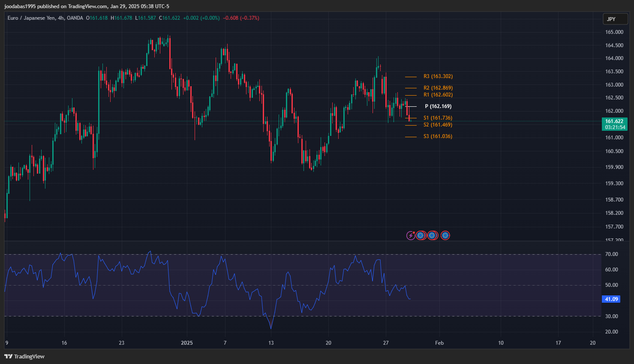Click the rightmost EU flag event icon
The width and height of the screenshot is (634, 364).
(445, 235)
